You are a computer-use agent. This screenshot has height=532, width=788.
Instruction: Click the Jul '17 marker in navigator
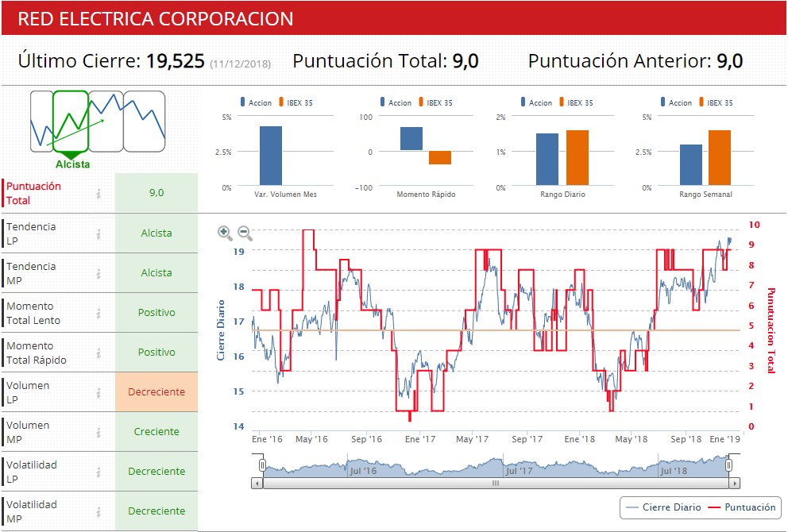click(520, 471)
